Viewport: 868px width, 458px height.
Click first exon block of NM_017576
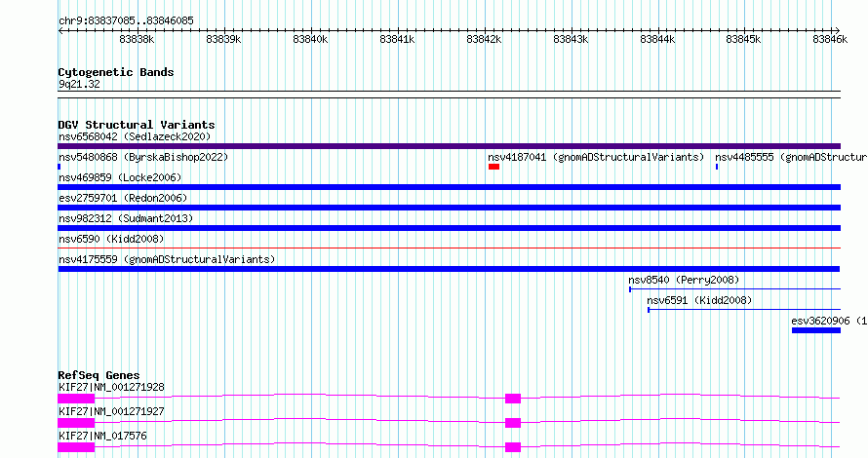pos(76,447)
